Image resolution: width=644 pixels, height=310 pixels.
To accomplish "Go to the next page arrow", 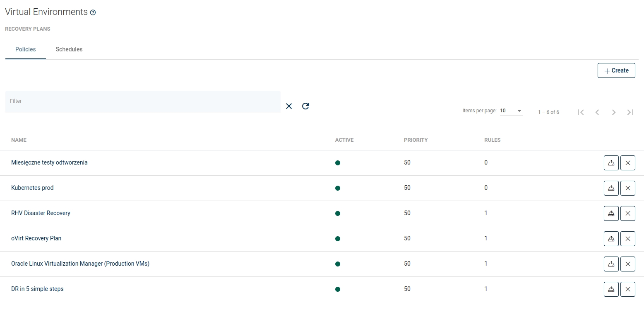I will [614, 112].
